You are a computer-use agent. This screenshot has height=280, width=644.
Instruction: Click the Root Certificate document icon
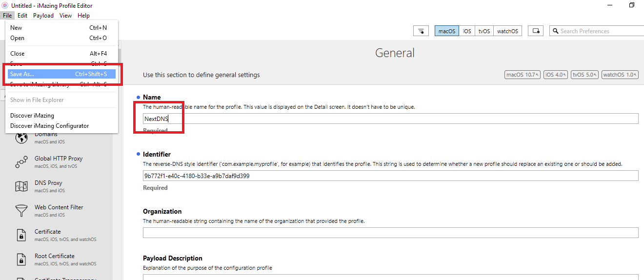click(x=21, y=260)
